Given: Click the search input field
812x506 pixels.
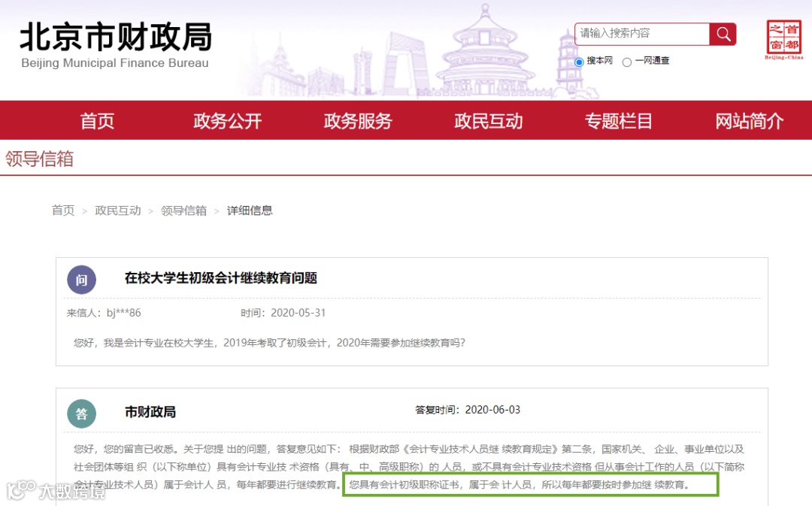Looking at the screenshot, I should [642, 34].
